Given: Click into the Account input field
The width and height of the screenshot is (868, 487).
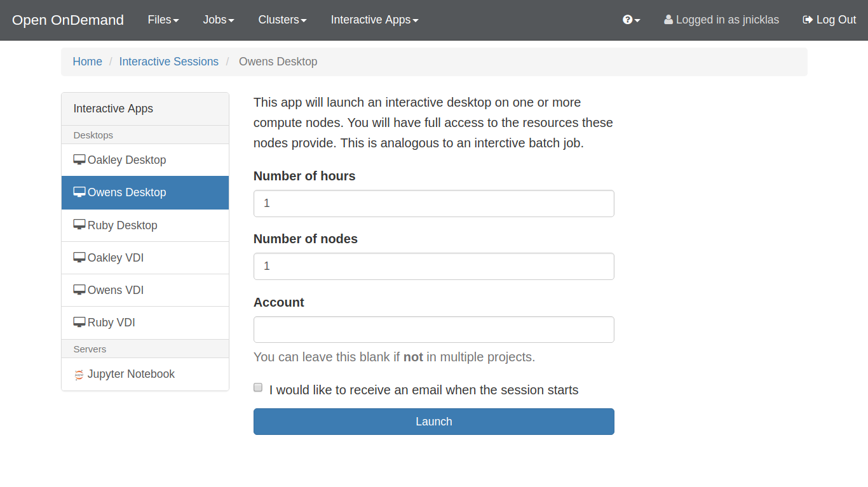Looking at the screenshot, I should 434,330.
